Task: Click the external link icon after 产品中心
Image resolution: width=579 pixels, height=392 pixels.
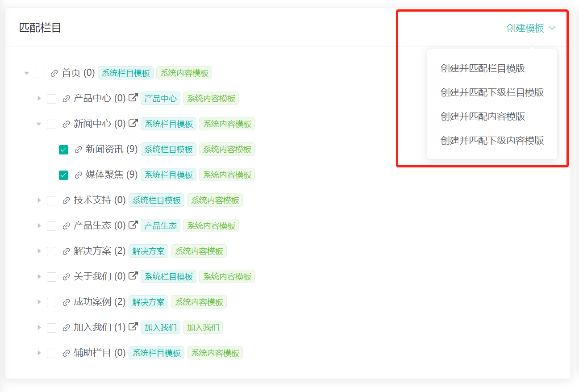Action: (133, 98)
